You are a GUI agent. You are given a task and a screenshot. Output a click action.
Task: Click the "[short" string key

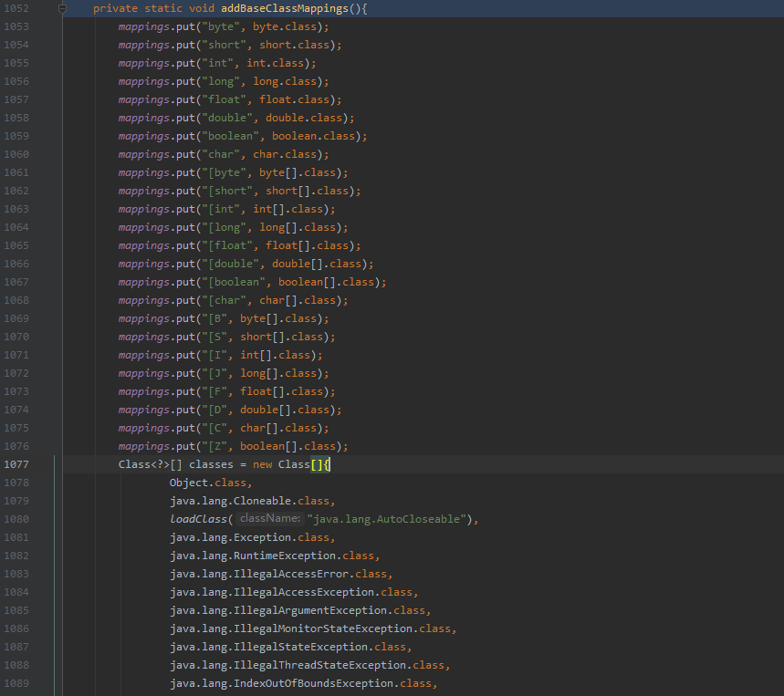[x=227, y=191]
